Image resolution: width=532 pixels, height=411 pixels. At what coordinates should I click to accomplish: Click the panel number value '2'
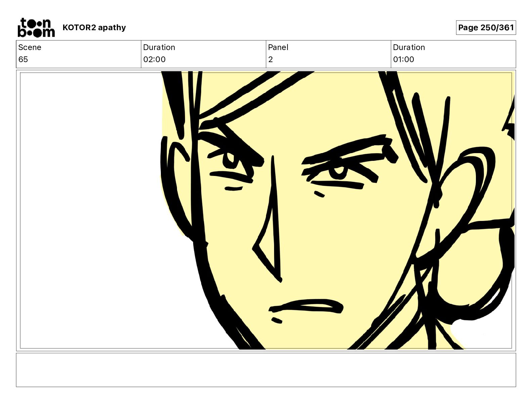pyautogui.click(x=270, y=59)
